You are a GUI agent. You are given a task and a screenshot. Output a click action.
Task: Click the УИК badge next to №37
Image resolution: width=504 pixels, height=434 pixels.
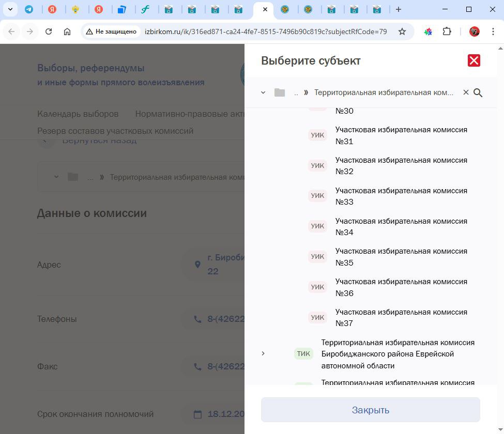[317, 317]
